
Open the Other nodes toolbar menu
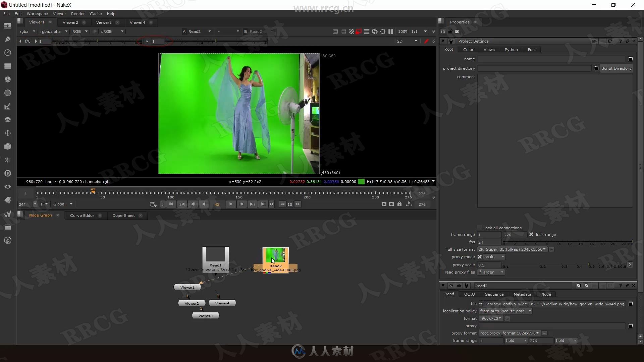click(x=8, y=214)
